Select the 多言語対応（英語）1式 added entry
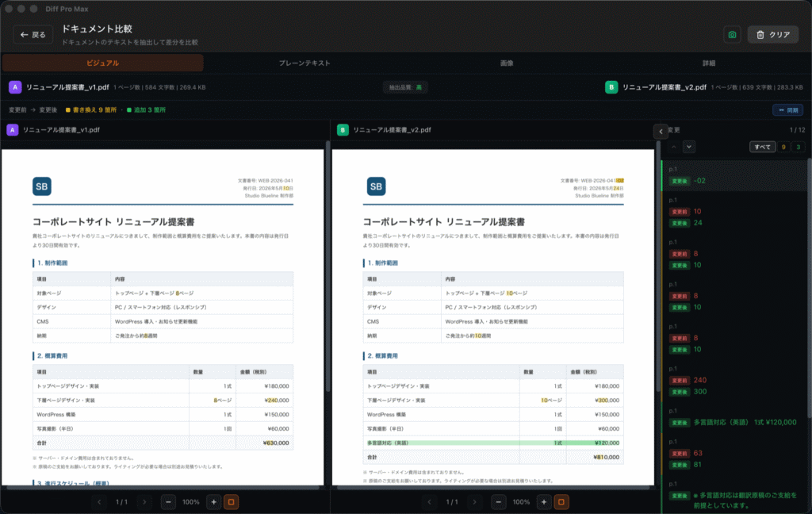This screenshot has height=514, width=812. [x=733, y=417]
